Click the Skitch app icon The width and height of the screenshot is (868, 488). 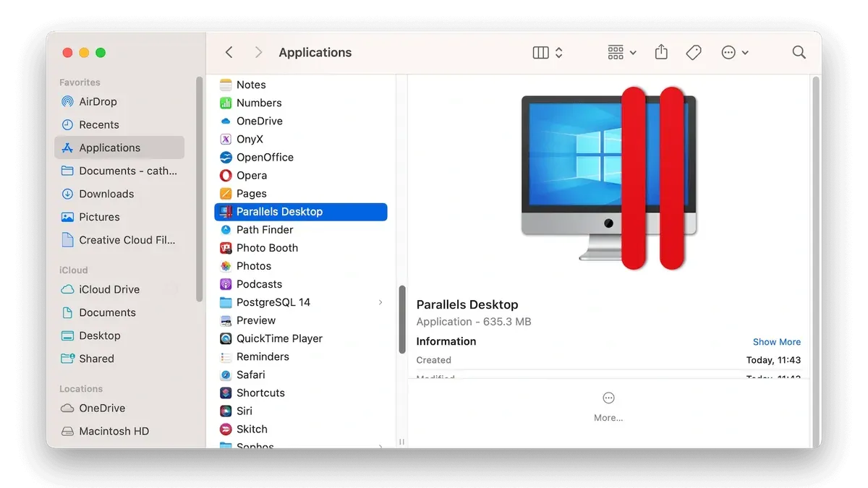pos(226,429)
